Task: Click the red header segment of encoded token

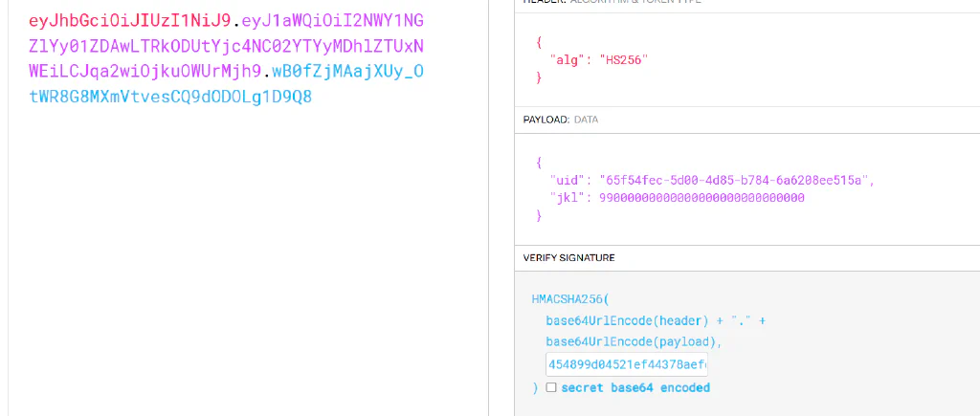Action: tap(130, 21)
